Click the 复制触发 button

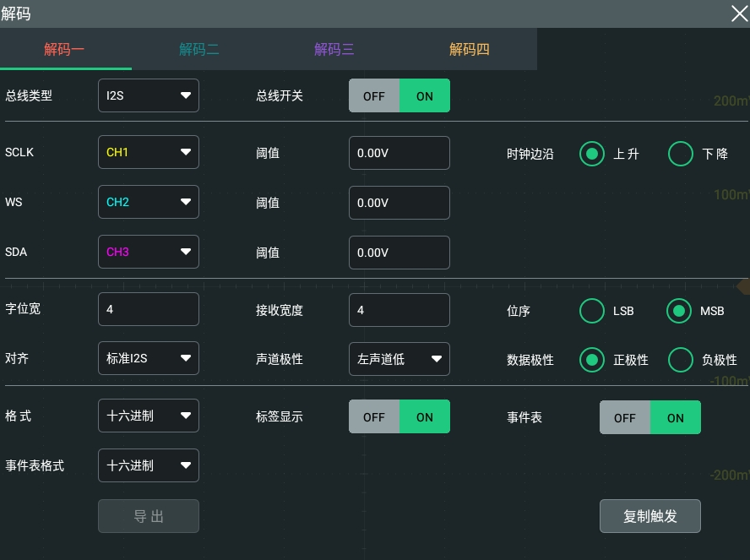[x=650, y=516]
